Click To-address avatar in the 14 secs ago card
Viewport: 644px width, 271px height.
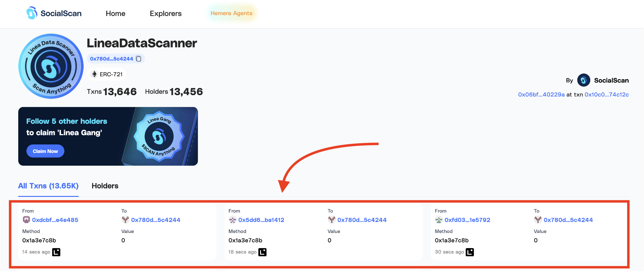point(125,220)
